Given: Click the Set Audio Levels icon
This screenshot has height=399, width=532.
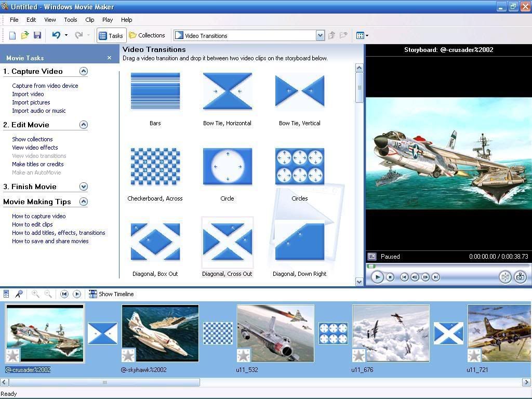Looking at the screenshot, I should tap(6, 294).
